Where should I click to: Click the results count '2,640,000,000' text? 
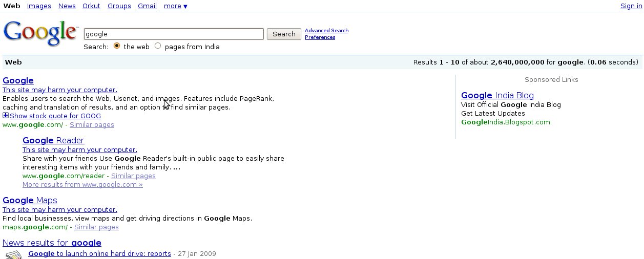pos(517,62)
